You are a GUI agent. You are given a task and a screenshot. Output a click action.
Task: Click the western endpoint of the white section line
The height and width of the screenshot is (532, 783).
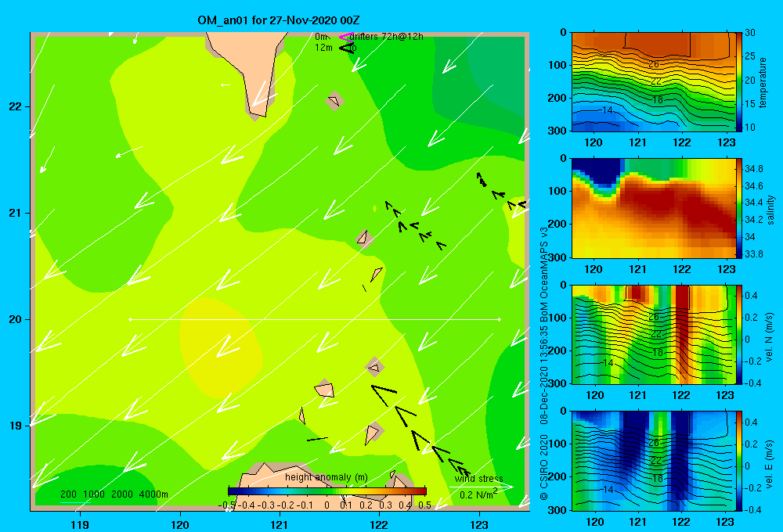[x=130, y=319]
